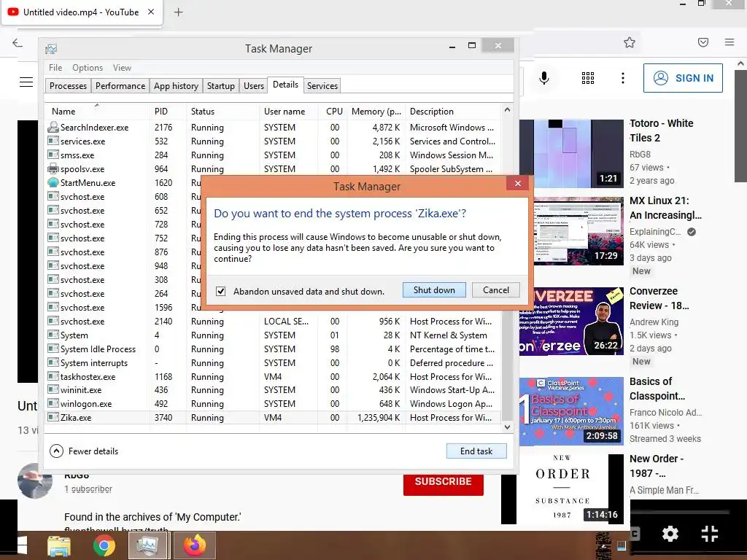Select the Zika.exe process row
Screen dimensions: 747x560
(x=271, y=418)
